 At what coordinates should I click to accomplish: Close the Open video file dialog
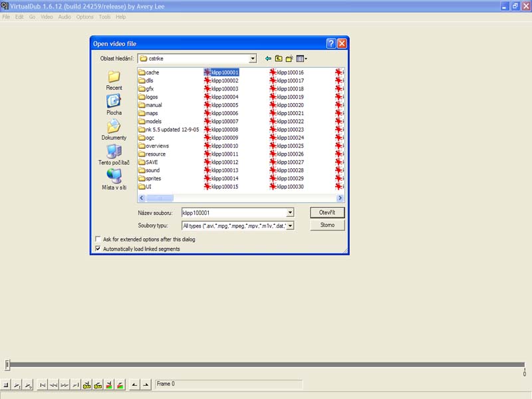pyautogui.click(x=342, y=43)
